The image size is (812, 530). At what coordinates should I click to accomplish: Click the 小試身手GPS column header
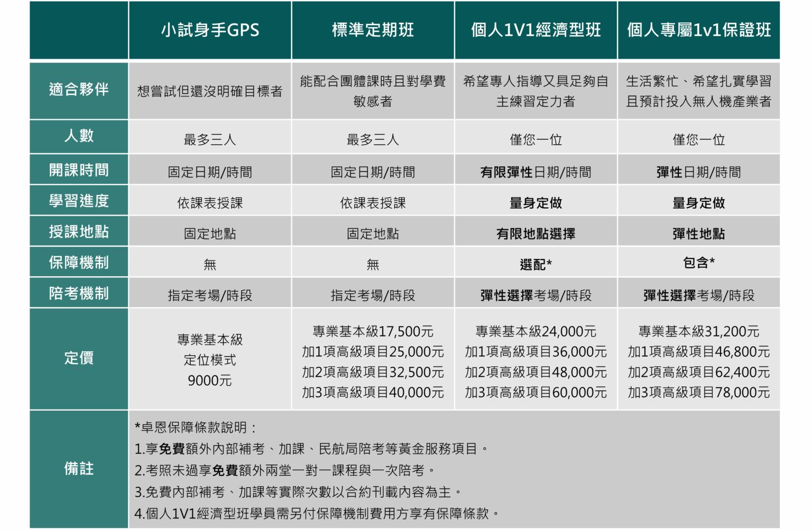point(210,30)
